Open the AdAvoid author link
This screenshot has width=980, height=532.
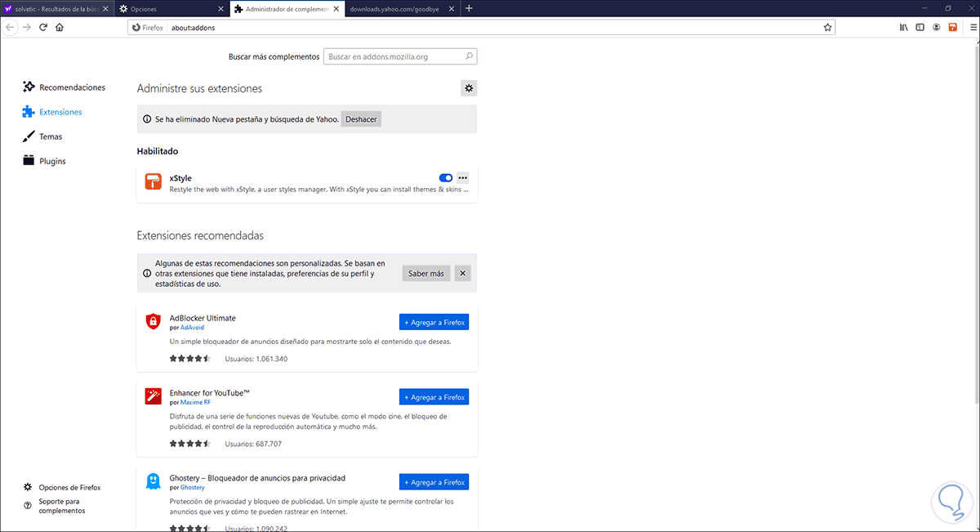point(192,328)
